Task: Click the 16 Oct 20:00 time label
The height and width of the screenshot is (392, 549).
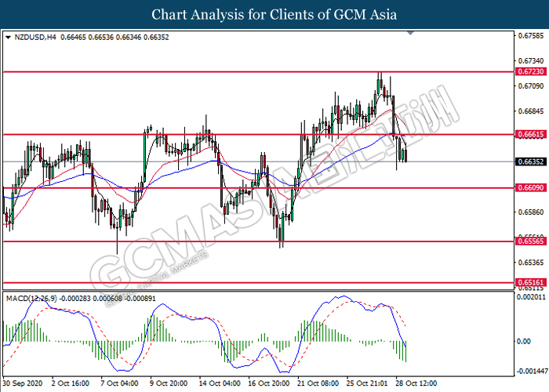Action: click(x=268, y=383)
